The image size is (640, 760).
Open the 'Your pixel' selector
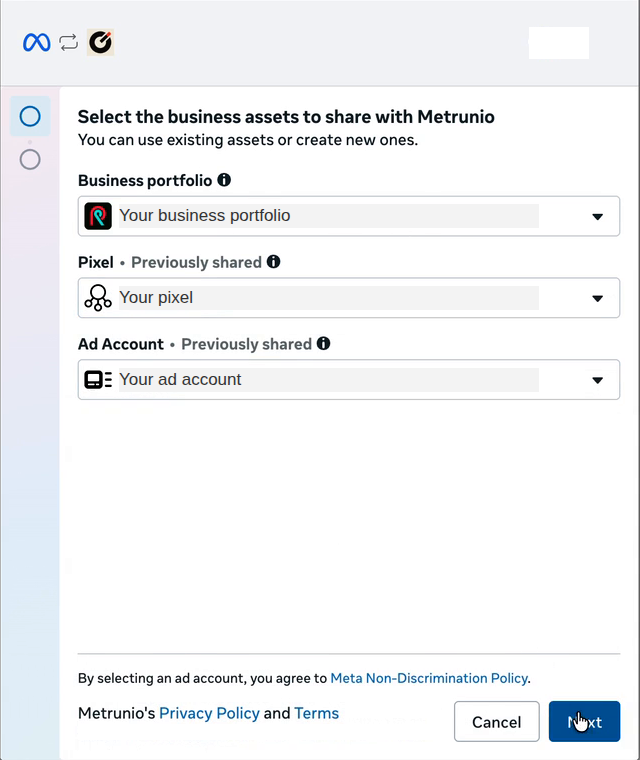coord(349,298)
